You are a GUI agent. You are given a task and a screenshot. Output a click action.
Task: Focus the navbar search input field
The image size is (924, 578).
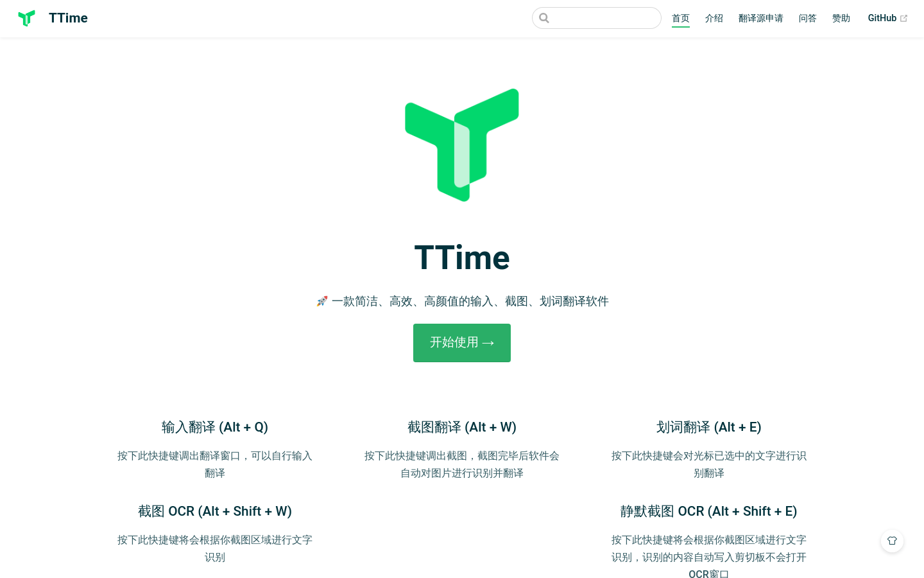[597, 18]
